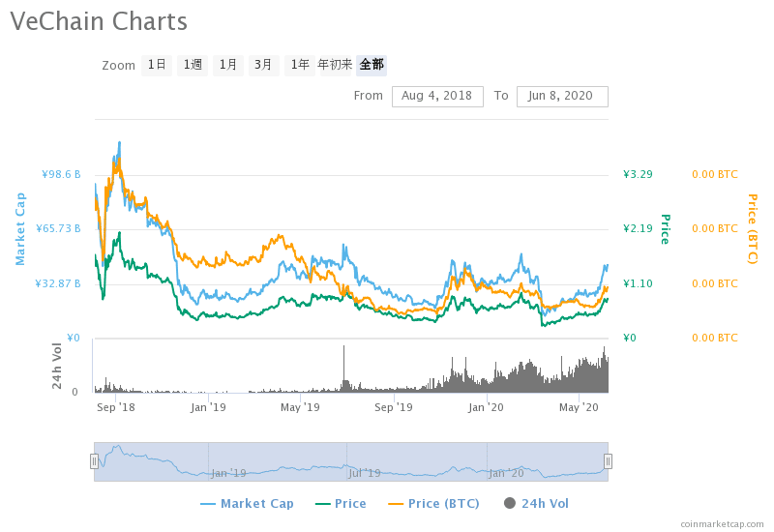Select the 1月 zoom range button
Image resolution: width=774 pixels, height=532 pixels.
228,65
